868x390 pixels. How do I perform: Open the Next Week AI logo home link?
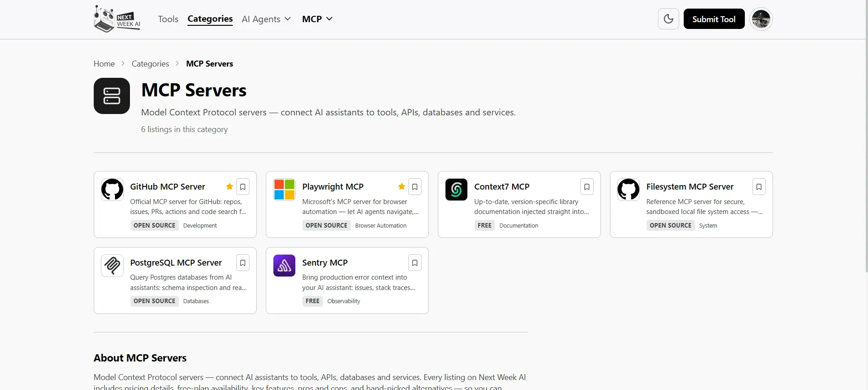(117, 19)
